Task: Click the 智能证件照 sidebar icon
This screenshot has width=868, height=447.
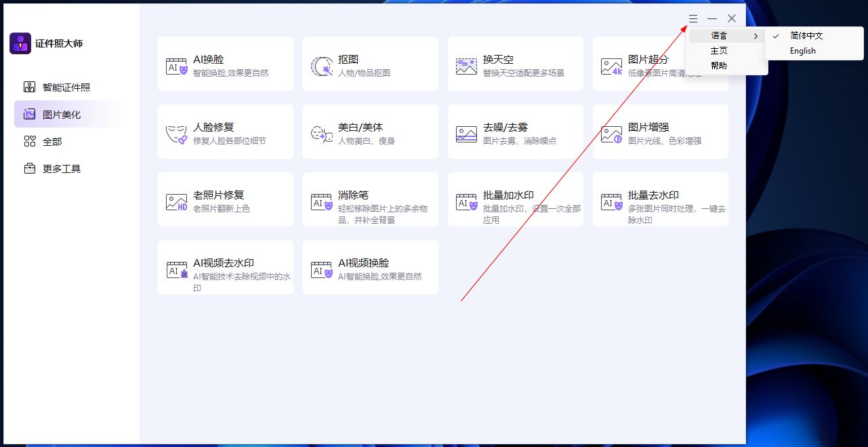Action: tap(29, 87)
